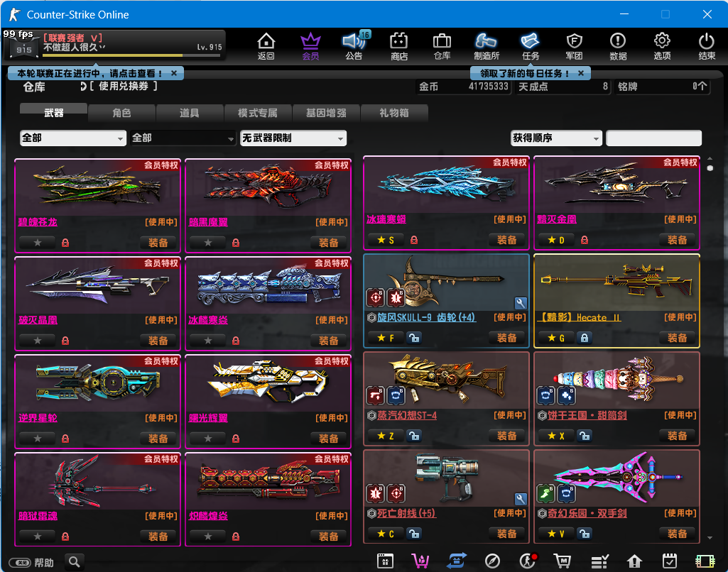Viewport: 728px width, 572px height.
Task: Click the weapon search input field
Action: click(653, 138)
